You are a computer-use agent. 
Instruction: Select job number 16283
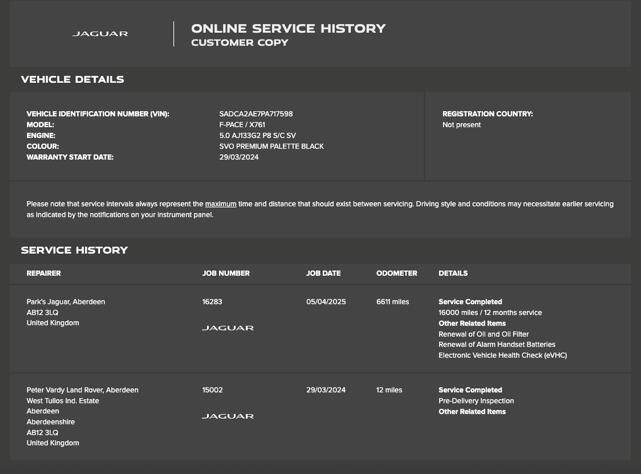[x=212, y=302]
